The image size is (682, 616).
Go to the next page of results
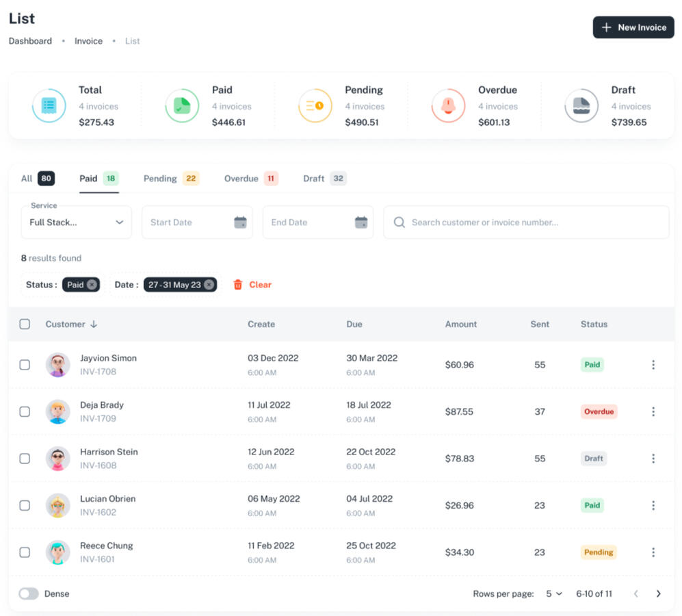[x=658, y=594]
